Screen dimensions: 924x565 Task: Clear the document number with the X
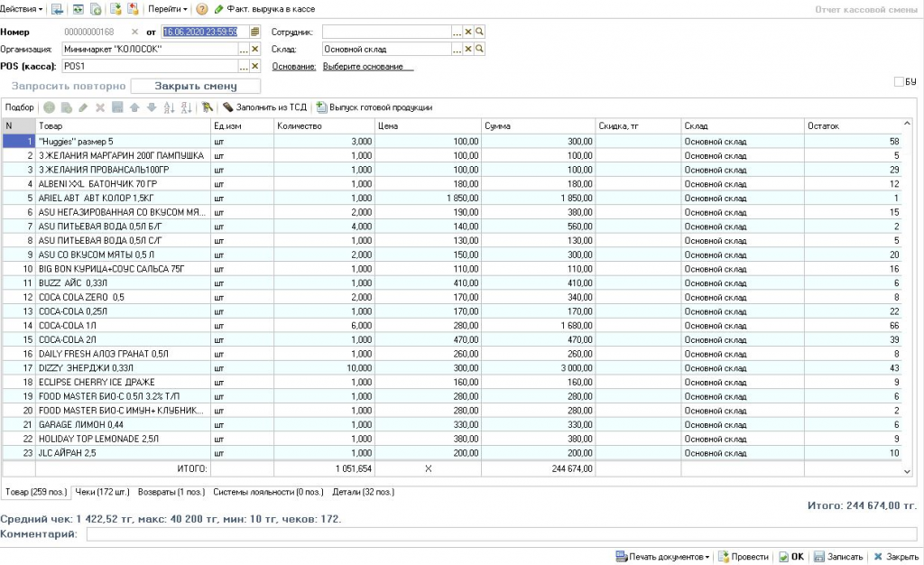point(135,32)
